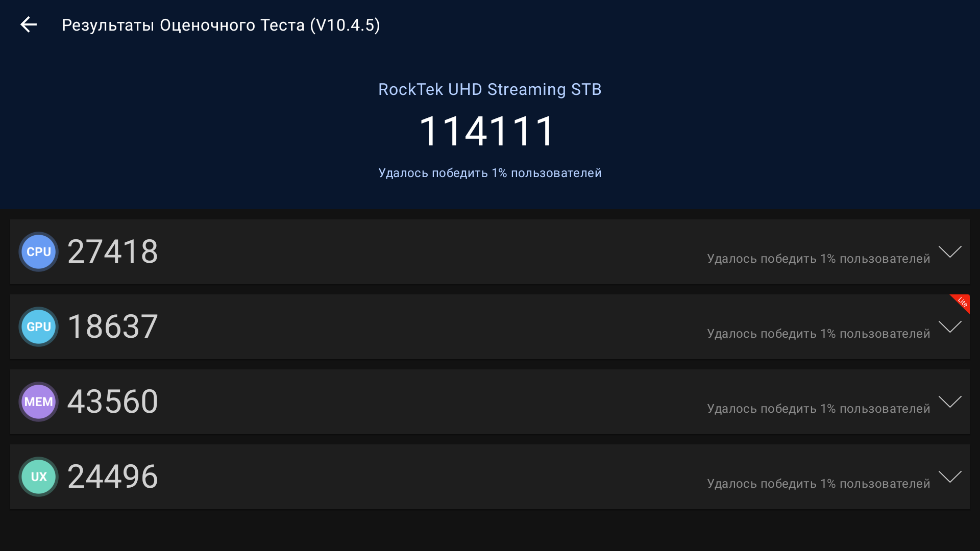Click the page title with version V10.4.5
The image size is (980, 551).
220,25
